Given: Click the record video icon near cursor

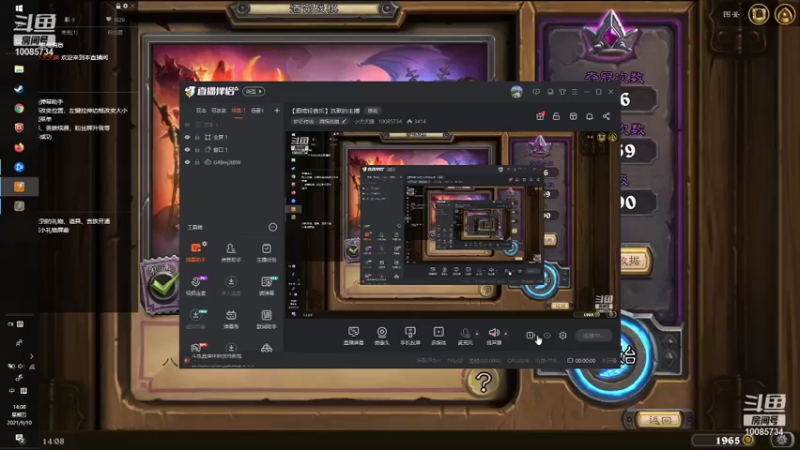Looking at the screenshot, I should 530,335.
